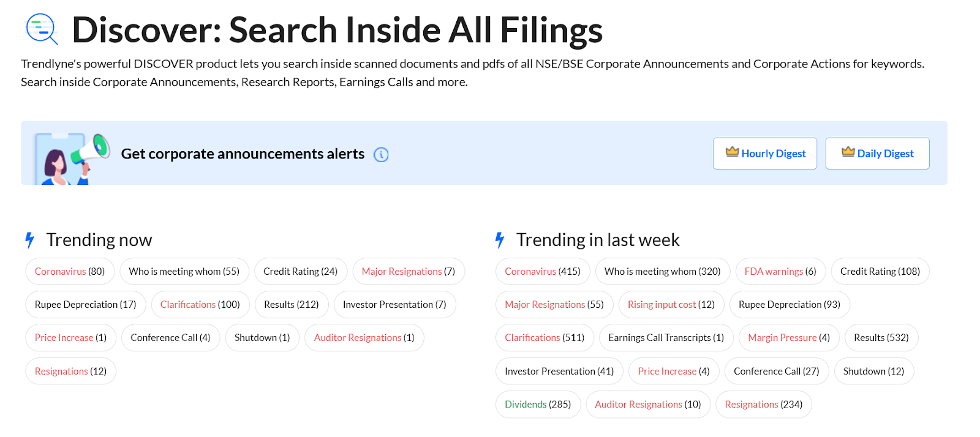
Task: Open Major Resignations (7) tag
Action: pyautogui.click(x=409, y=271)
